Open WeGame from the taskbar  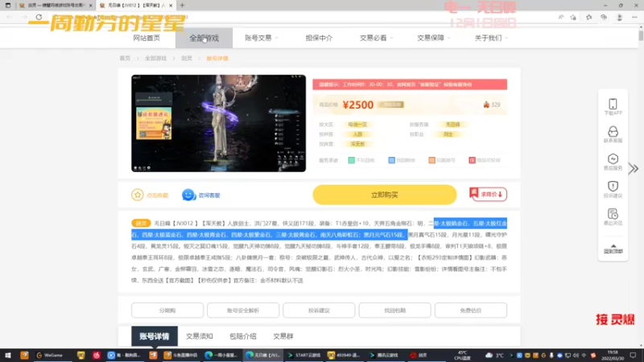point(49,355)
